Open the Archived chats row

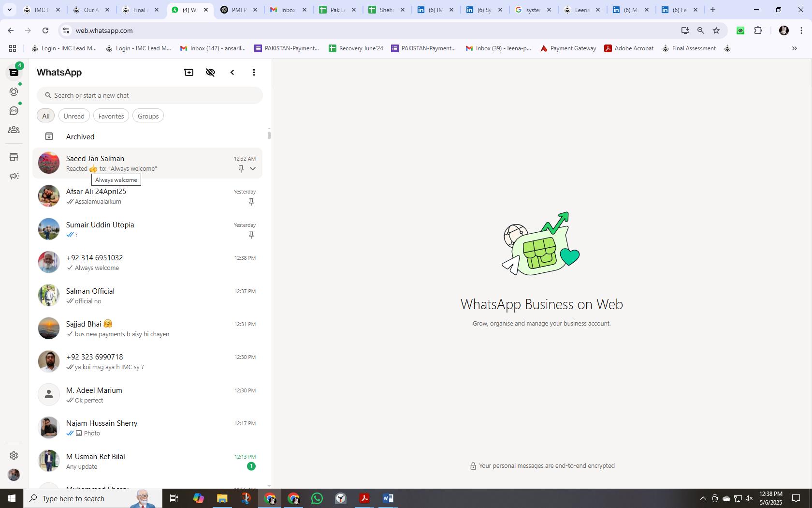(147, 136)
